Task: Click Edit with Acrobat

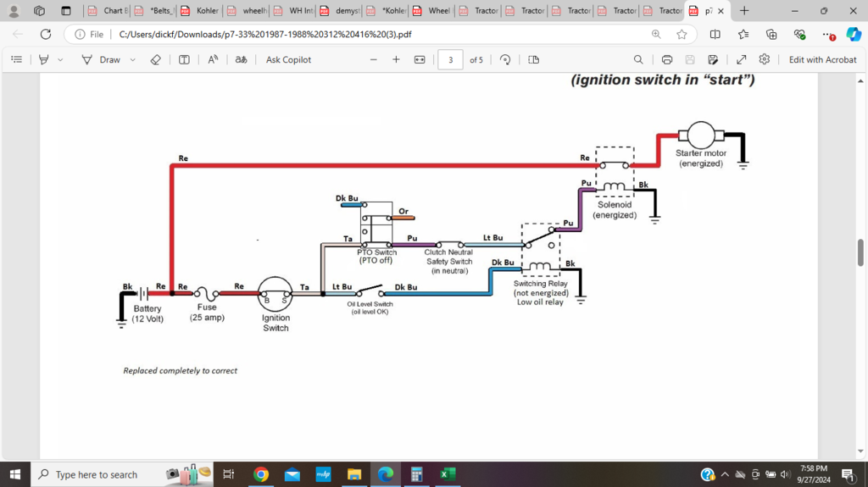Action: pyautogui.click(x=822, y=60)
